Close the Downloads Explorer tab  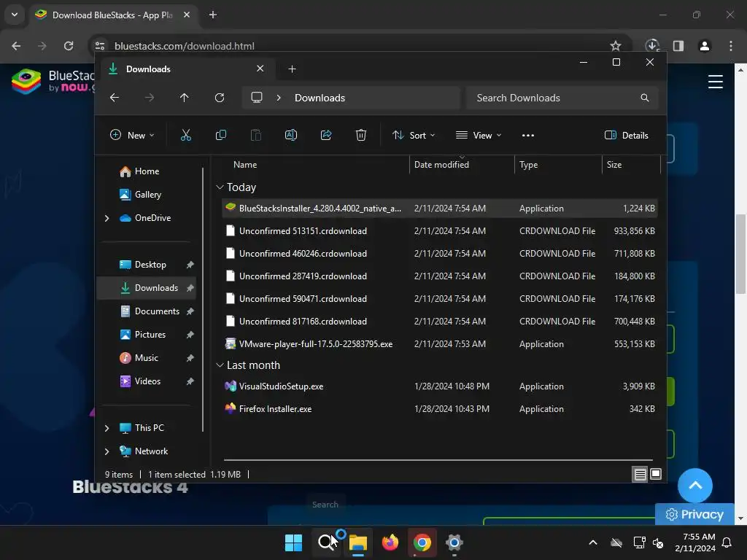(x=260, y=69)
